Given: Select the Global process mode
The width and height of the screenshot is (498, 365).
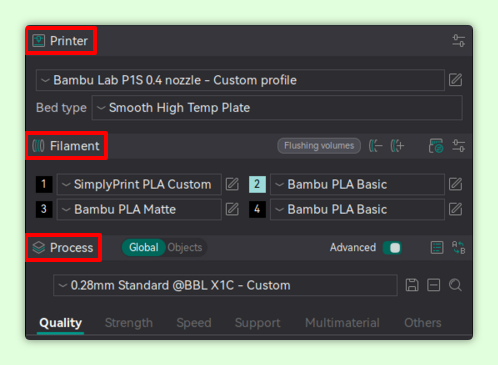Looking at the screenshot, I should (x=144, y=248).
